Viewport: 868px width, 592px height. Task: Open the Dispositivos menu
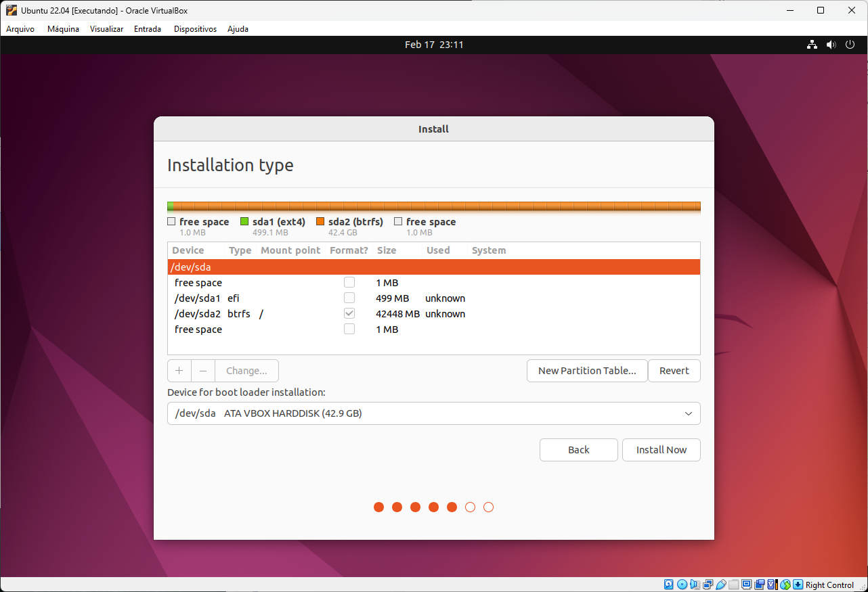[x=195, y=29]
